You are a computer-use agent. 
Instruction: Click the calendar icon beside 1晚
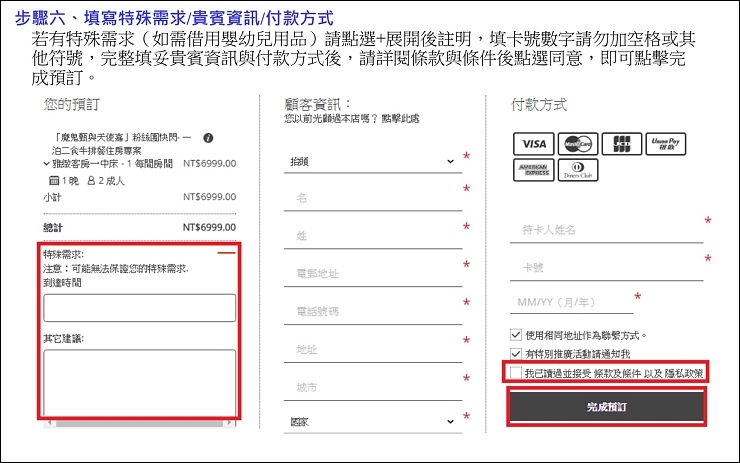coord(54,180)
